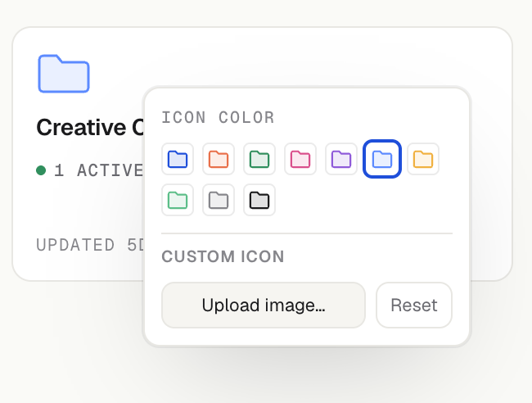Pick the dark green folder color
Image resolution: width=532 pixels, height=403 pixels.
point(259,159)
